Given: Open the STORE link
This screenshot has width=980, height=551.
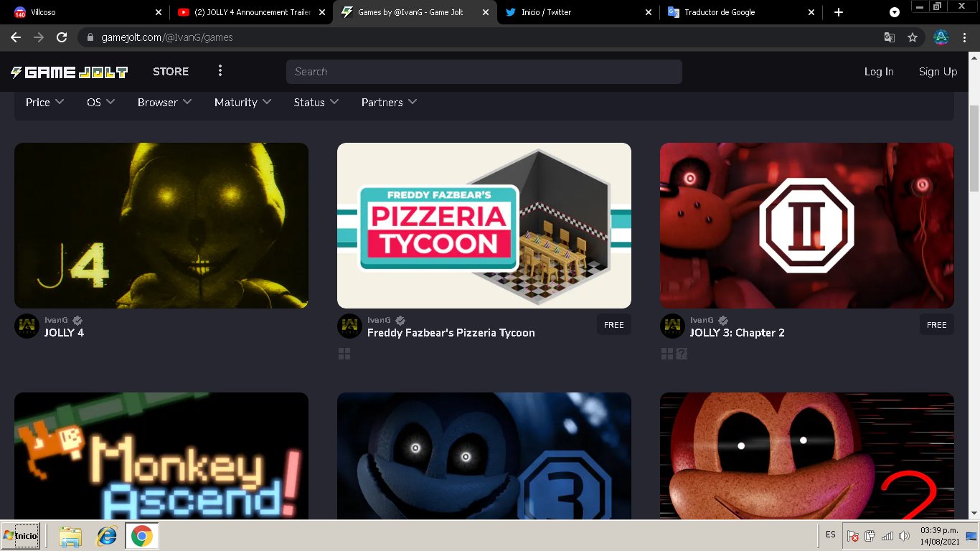Looking at the screenshot, I should (171, 72).
